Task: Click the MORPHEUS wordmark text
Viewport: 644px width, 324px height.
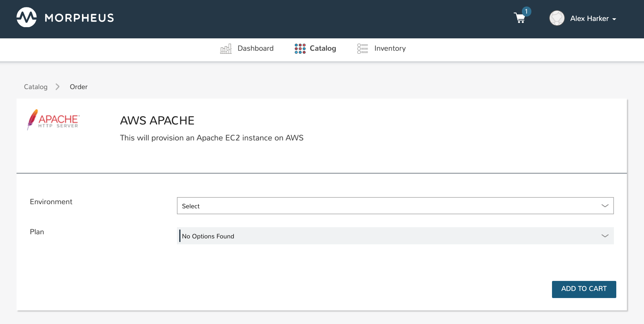Action: (x=79, y=18)
